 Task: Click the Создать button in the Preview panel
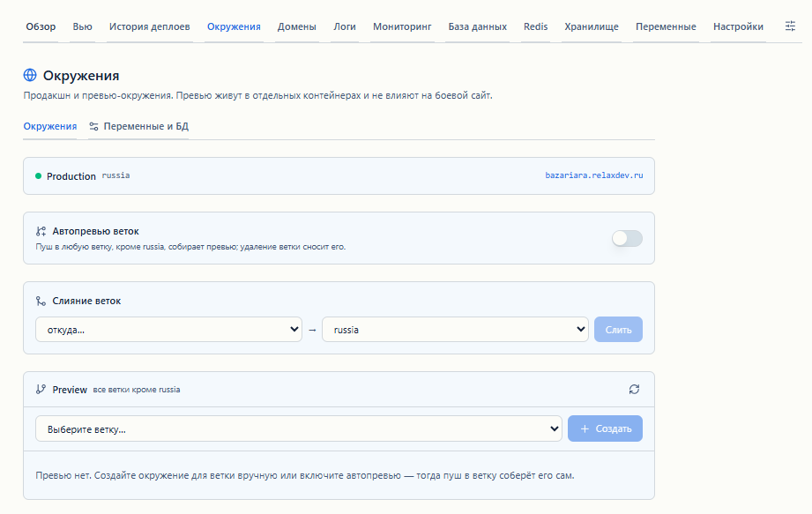tap(605, 428)
